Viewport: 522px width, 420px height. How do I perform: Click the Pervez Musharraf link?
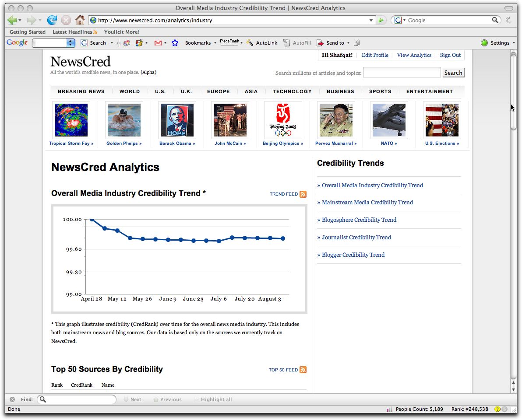(336, 143)
